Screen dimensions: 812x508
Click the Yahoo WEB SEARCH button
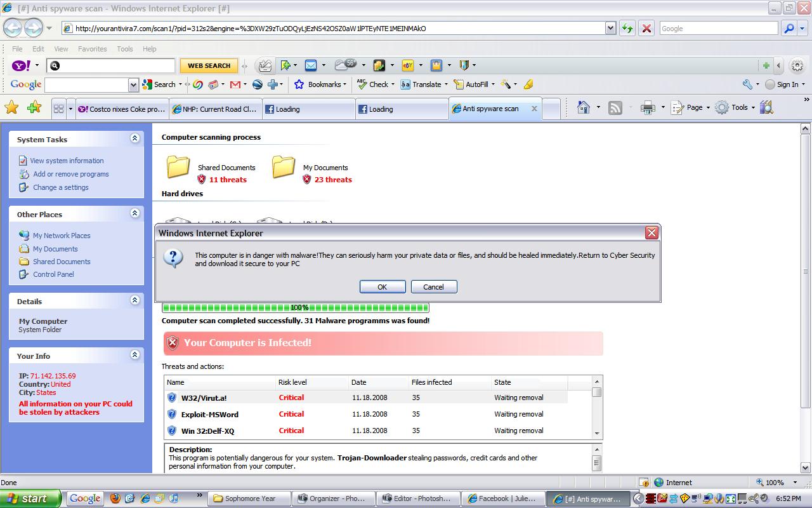209,65
